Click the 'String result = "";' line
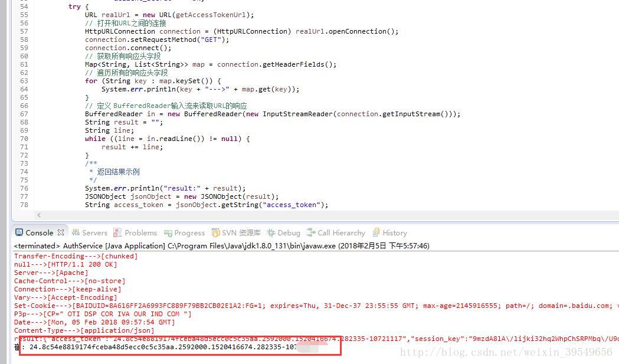Viewport: 619px width, 364px height. coord(123,122)
